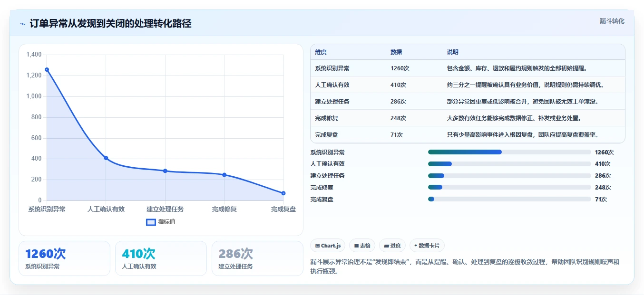Click x-axis label 建立处理任务
The width and height of the screenshot is (644, 295).
165,209
